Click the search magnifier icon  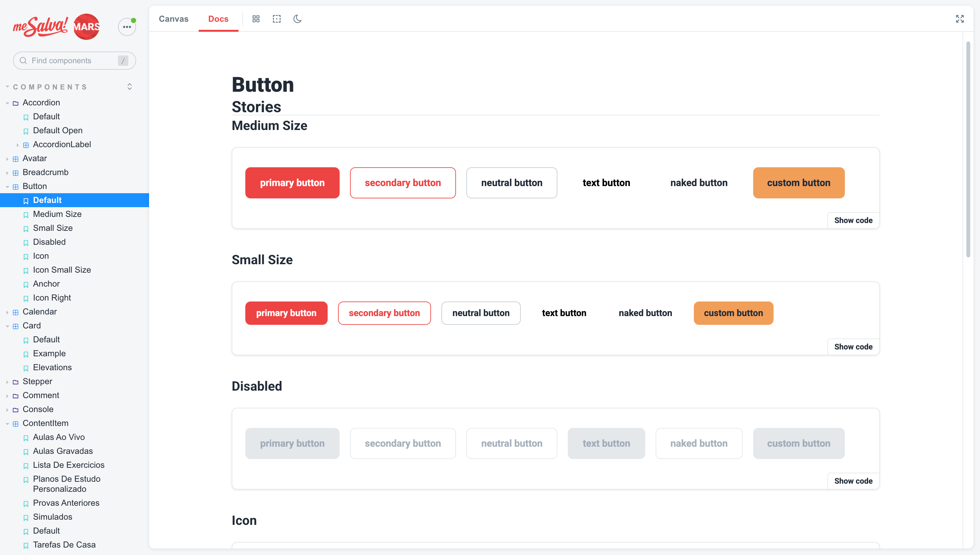(x=23, y=61)
